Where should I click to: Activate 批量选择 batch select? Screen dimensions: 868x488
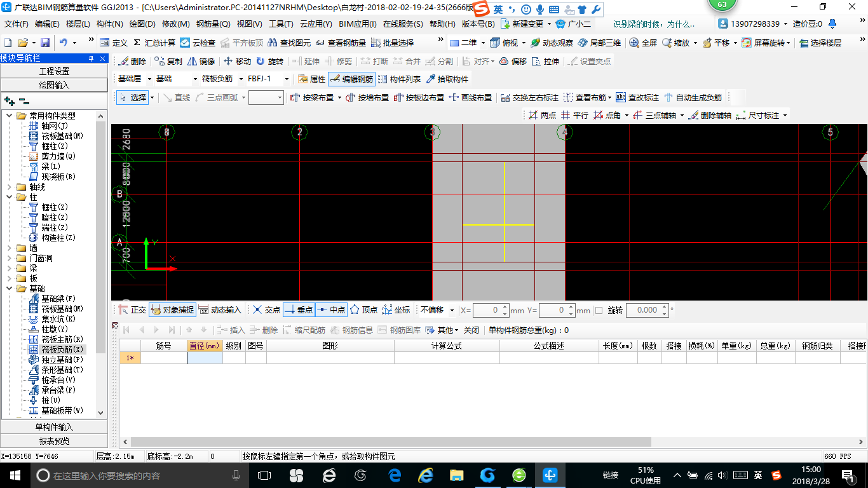click(x=393, y=43)
